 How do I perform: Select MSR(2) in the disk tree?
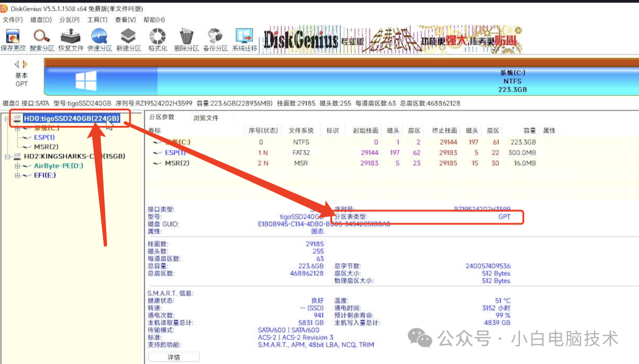point(46,147)
